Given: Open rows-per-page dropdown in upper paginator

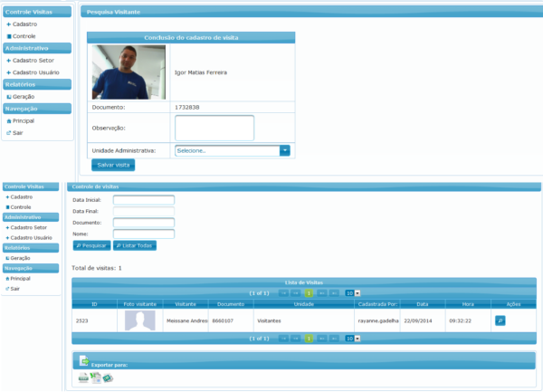Looking at the screenshot, I should (353, 293).
